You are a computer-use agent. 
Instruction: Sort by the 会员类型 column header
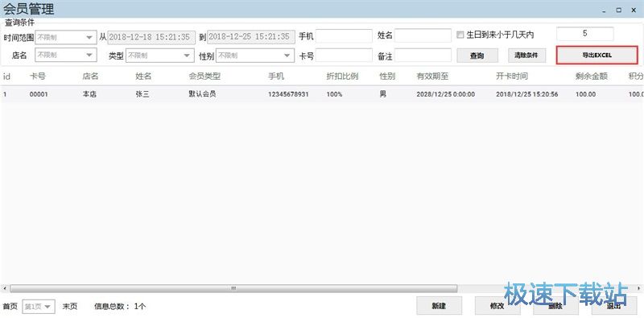(x=205, y=76)
